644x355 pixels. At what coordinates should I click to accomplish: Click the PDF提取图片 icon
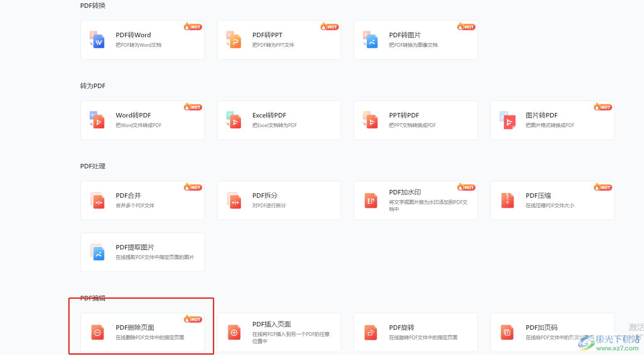[x=97, y=252]
